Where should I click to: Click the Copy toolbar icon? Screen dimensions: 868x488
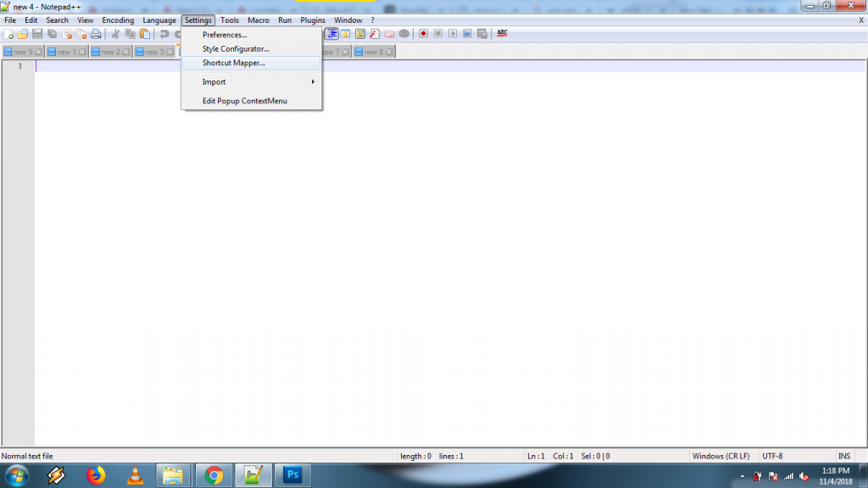click(130, 34)
